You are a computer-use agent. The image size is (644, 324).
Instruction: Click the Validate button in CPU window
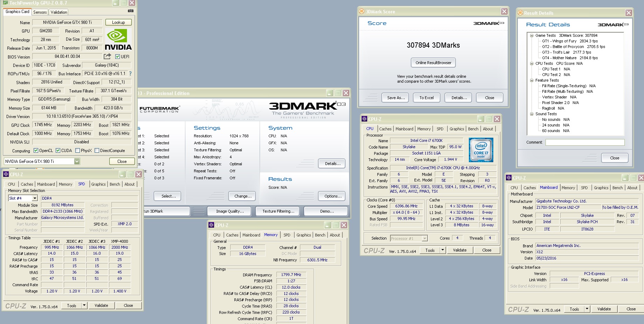click(460, 250)
